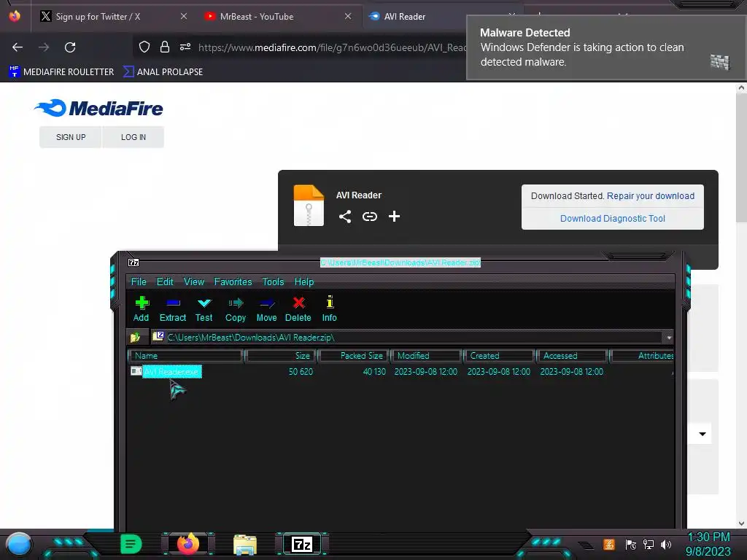Open the Start orb on taskbar
This screenshot has width=747, height=560.
[x=18, y=544]
